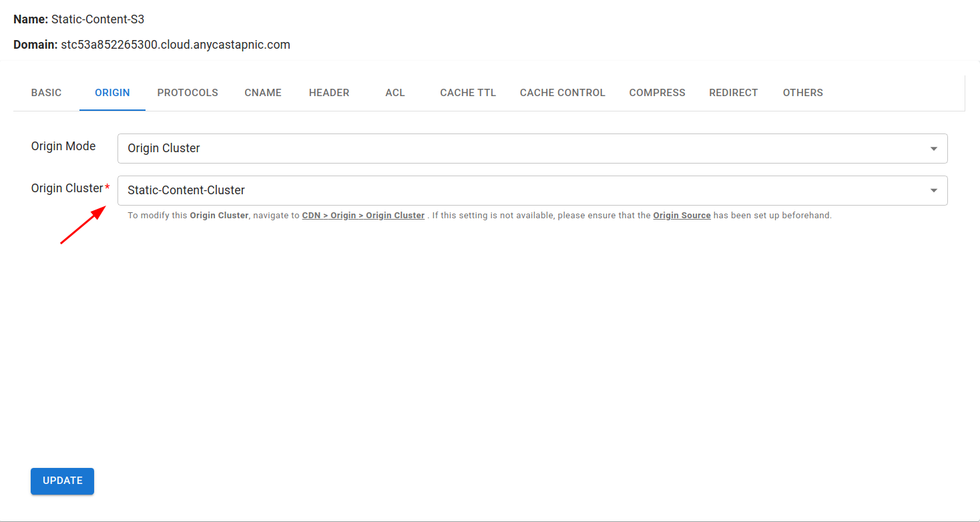This screenshot has height=522, width=980.
Task: Go to the CNAME tab
Action: tap(263, 93)
